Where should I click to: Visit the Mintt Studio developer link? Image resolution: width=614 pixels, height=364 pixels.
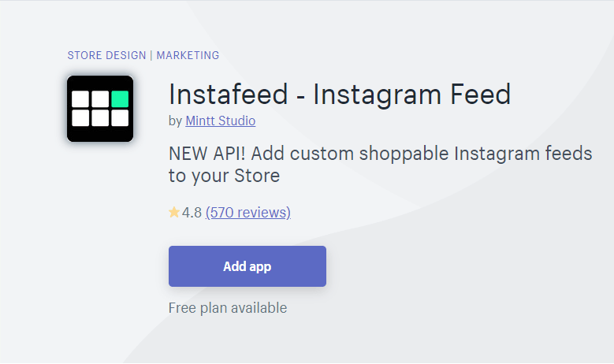click(x=221, y=121)
